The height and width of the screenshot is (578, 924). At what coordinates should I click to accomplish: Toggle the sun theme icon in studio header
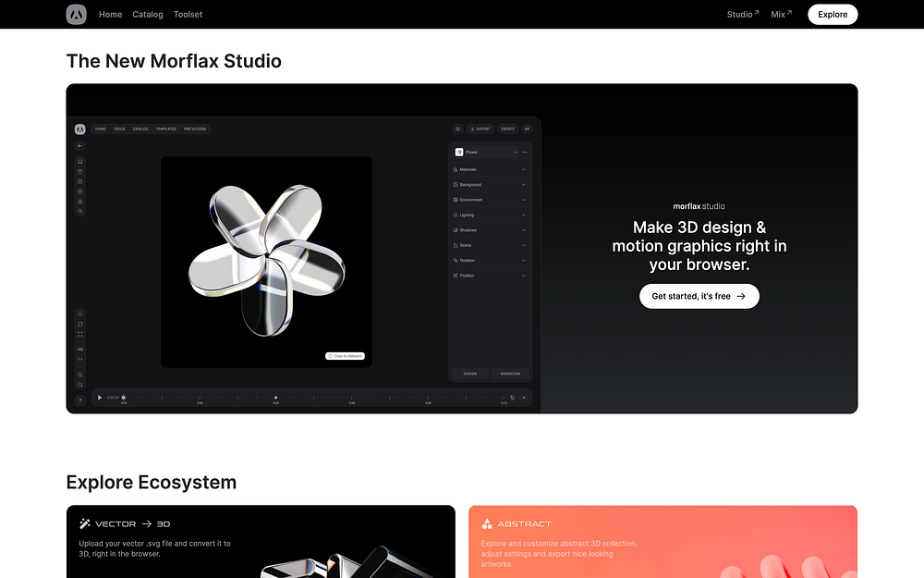(x=457, y=129)
